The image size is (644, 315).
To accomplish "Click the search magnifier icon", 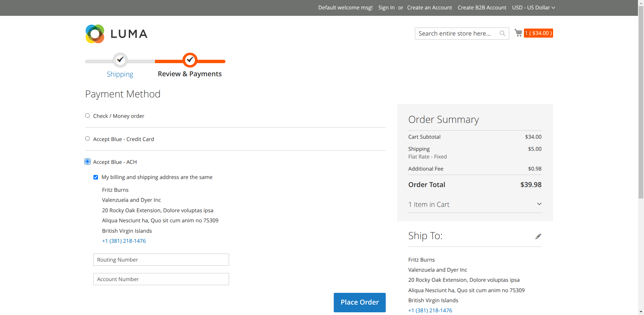I will [x=502, y=33].
